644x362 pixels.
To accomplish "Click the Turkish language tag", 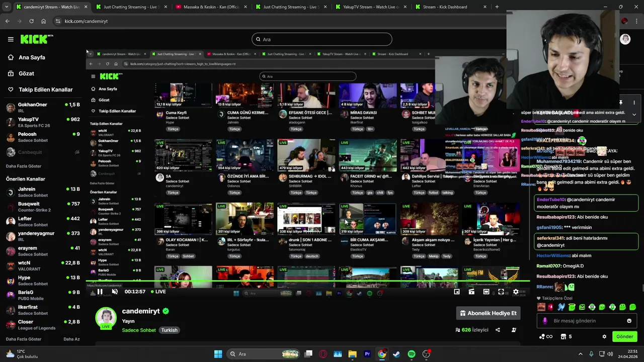I will pos(169,330).
